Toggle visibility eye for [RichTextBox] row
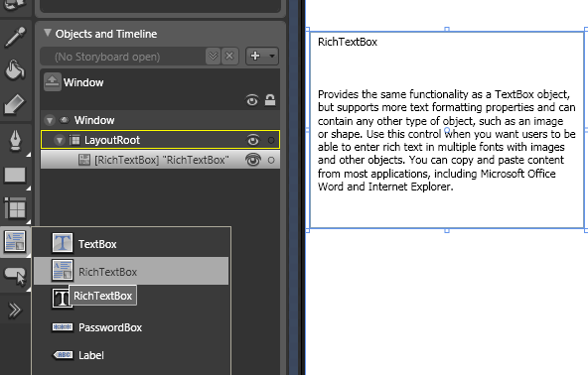The width and height of the screenshot is (588, 375). [252, 160]
